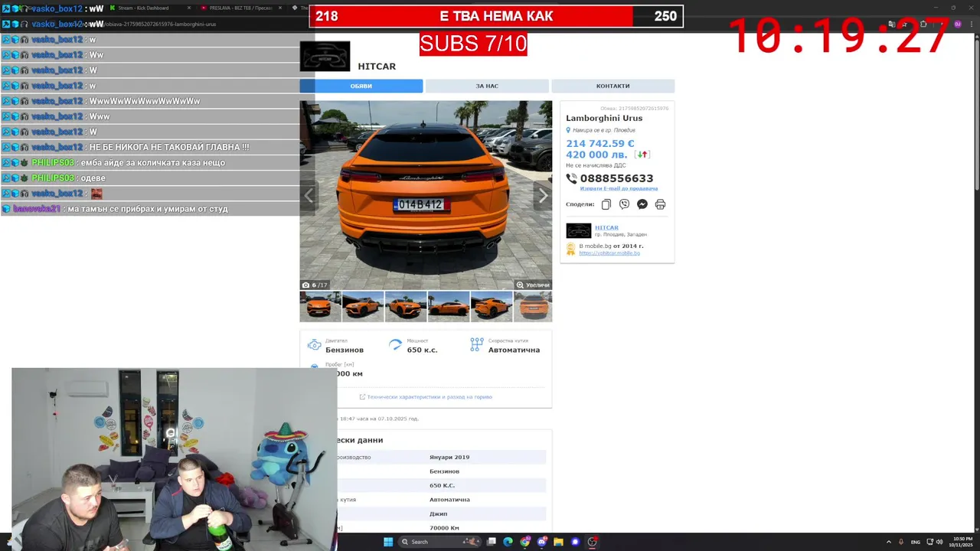The width and height of the screenshot is (980, 551).
Task: Click the copy link share icon
Action: pyautogui.click(x=606, y=204)
